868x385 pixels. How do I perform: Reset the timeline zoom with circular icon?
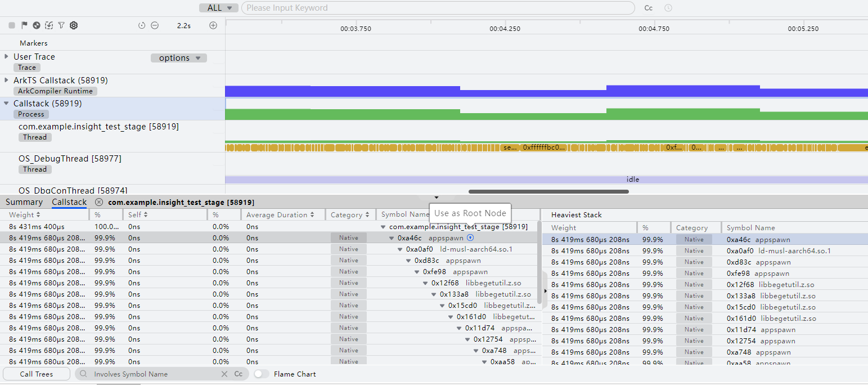tap(142, 25)
